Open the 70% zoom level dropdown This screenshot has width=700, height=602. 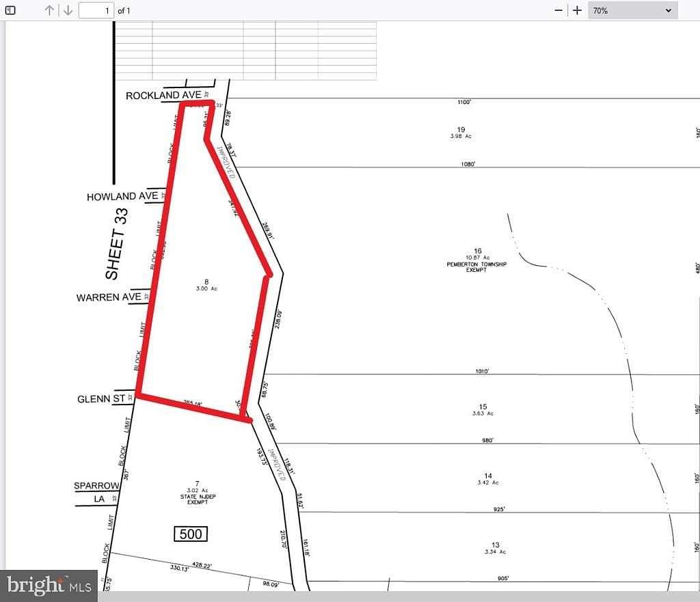pos(632,10)
